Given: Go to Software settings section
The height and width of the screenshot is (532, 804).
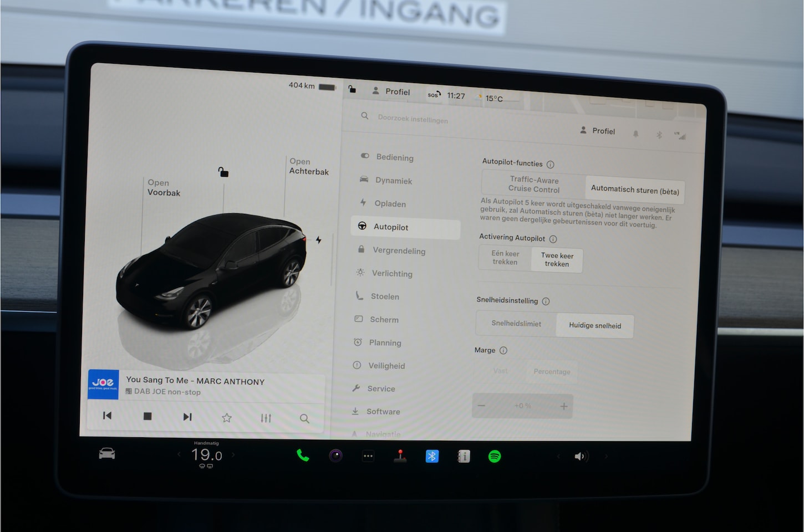Looking at the screenshot, I should [x=383, y=412].
